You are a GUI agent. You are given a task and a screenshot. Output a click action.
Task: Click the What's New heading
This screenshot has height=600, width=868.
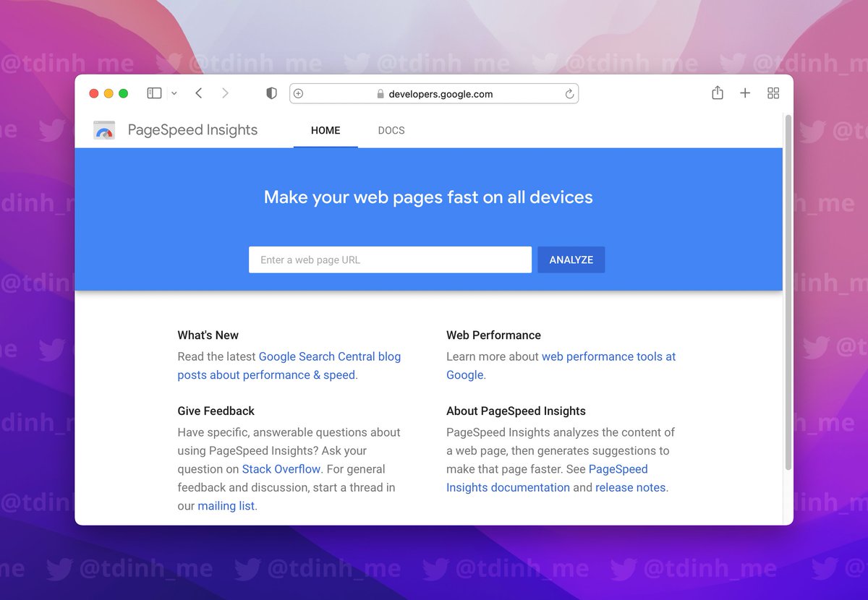(x=208, y=335)
